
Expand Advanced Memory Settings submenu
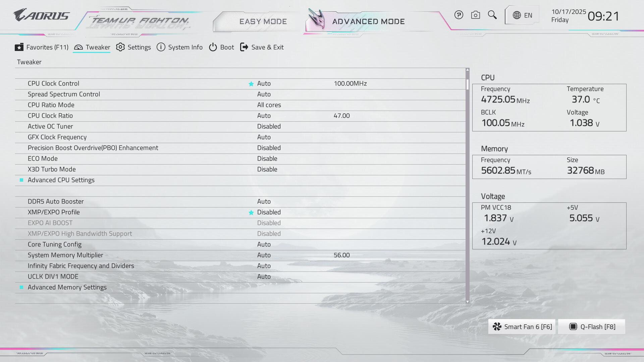coord(67,287)
